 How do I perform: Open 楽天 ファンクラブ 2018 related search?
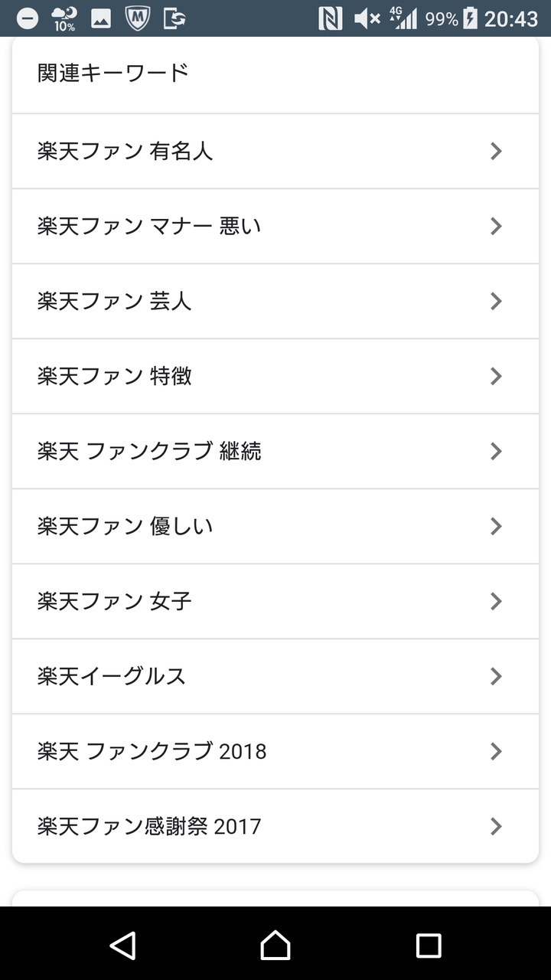[x=152, y=752]
